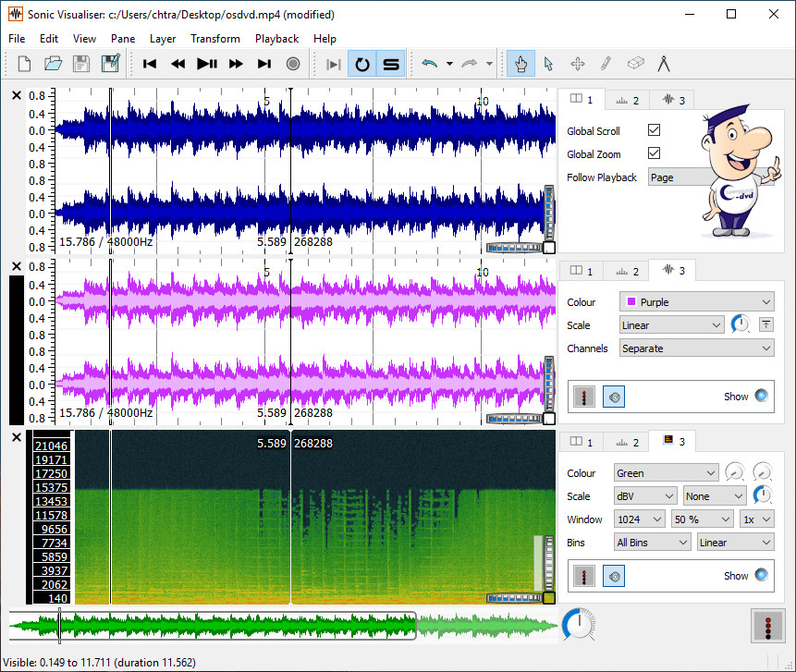Uncheck the Global Scroll checkbox
The height and width of the screenshot is (672, 796).
click(654, 130)
